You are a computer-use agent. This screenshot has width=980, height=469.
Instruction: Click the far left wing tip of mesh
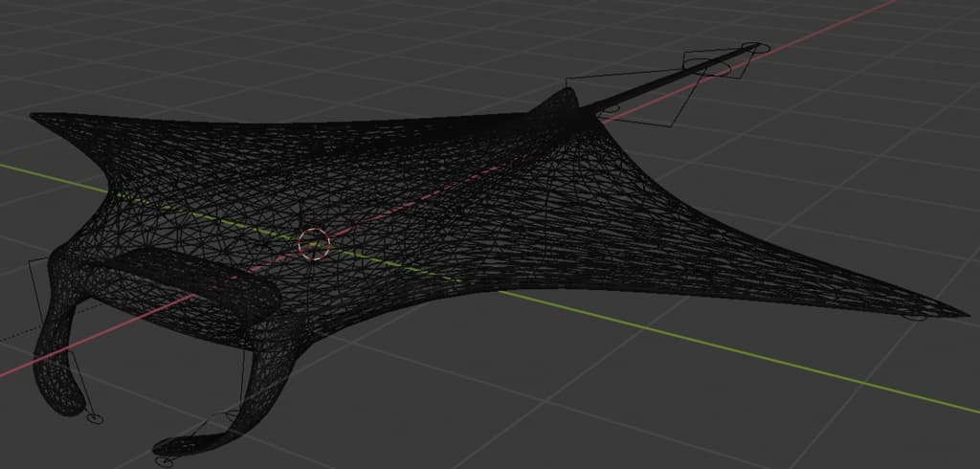tap(36, 117)
